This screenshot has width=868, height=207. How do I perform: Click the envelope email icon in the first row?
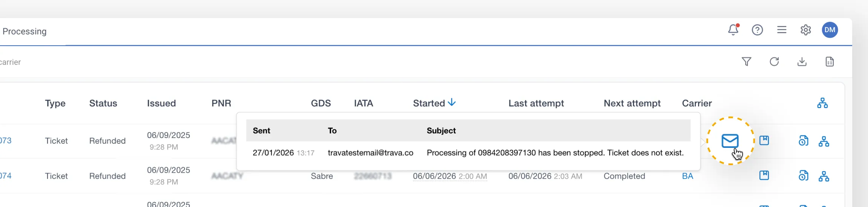(730, 141)
